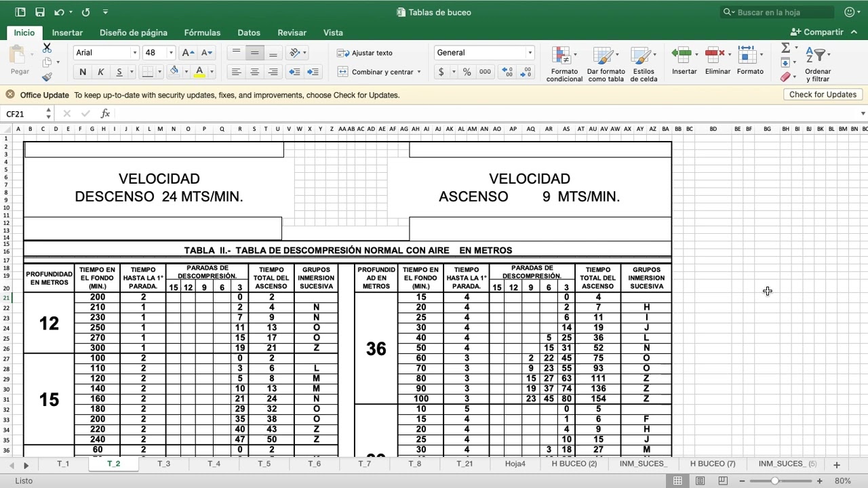Open the fill color dropdown arrow
868x488 pixels.
pos(185,72)
